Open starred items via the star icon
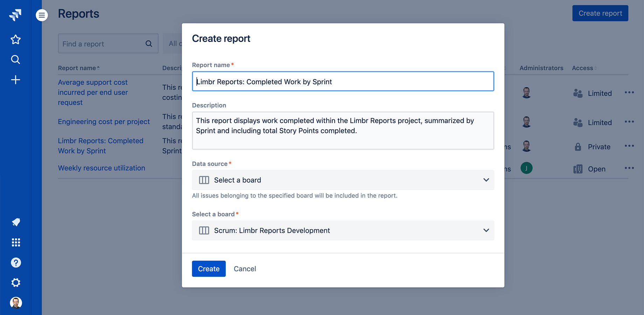 click(x=15, y=40)
